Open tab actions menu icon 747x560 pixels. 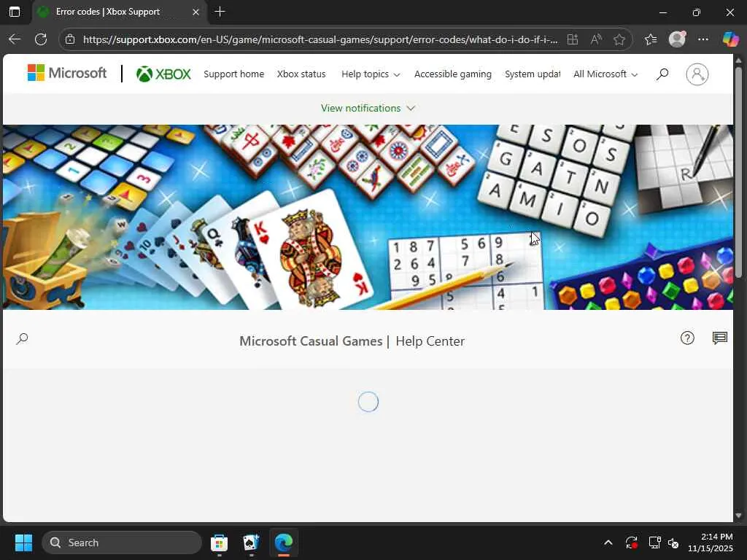coord(15,12)
